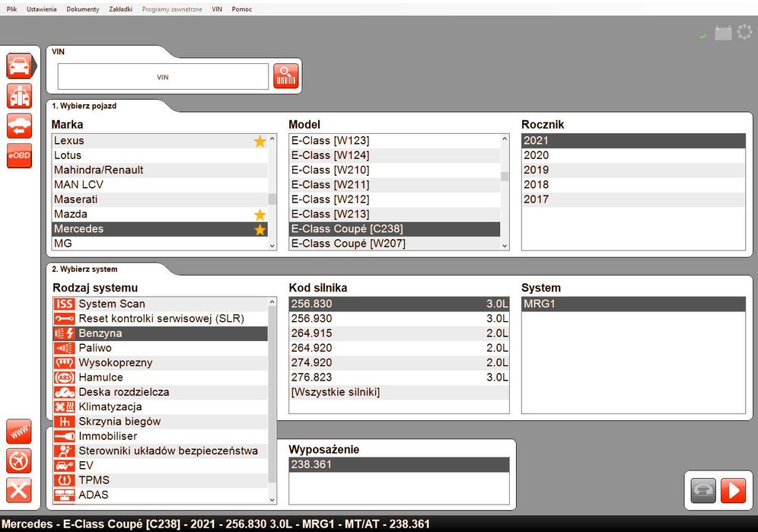Open the eOBD sidebar icon

(19, 156)
